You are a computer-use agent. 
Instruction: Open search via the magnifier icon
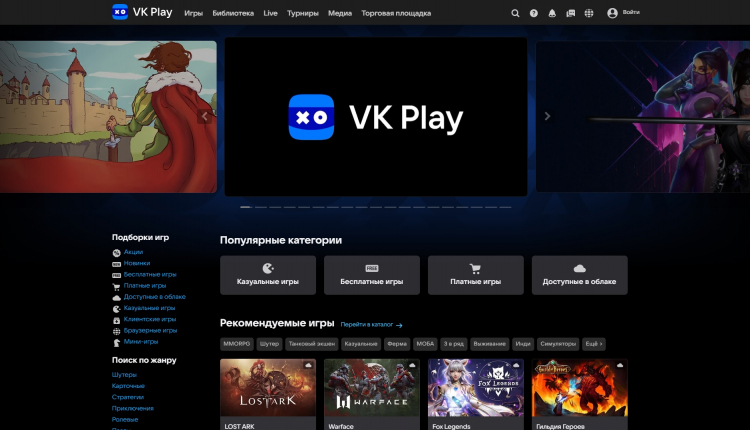(515, 13)
